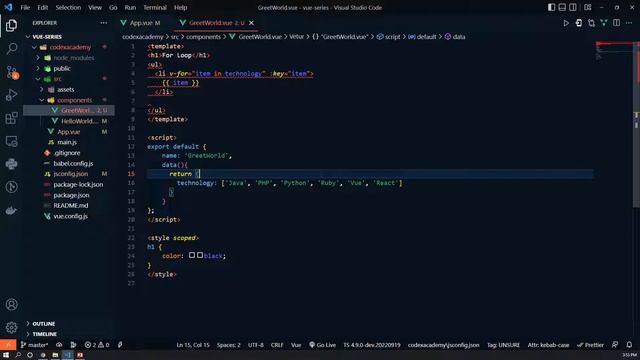
Task: Open the remote window indicator in status bar
Action: coord(8,345)
